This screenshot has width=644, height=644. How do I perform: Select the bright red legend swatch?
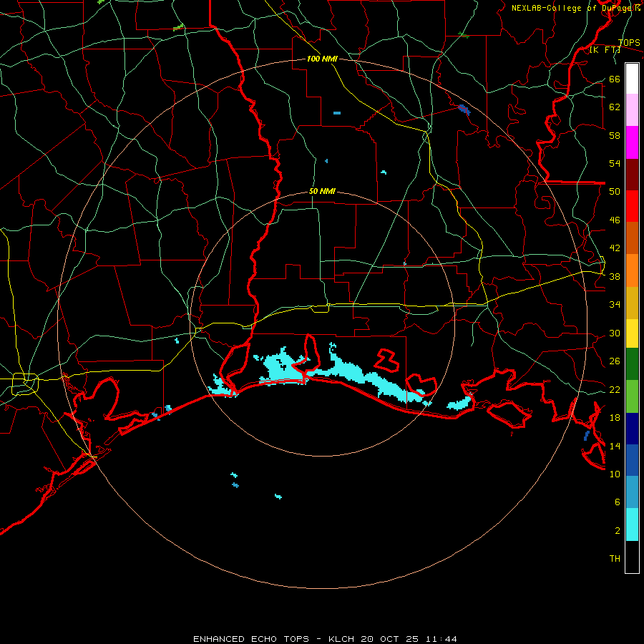632,206
